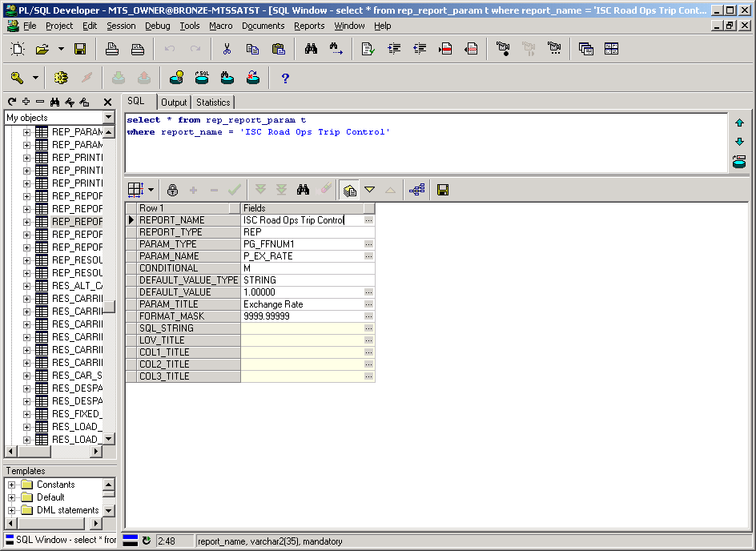Screen dimensions: 756x551
Task: Select the RES_CAR_S table in tree
Action: pos(77,375)
